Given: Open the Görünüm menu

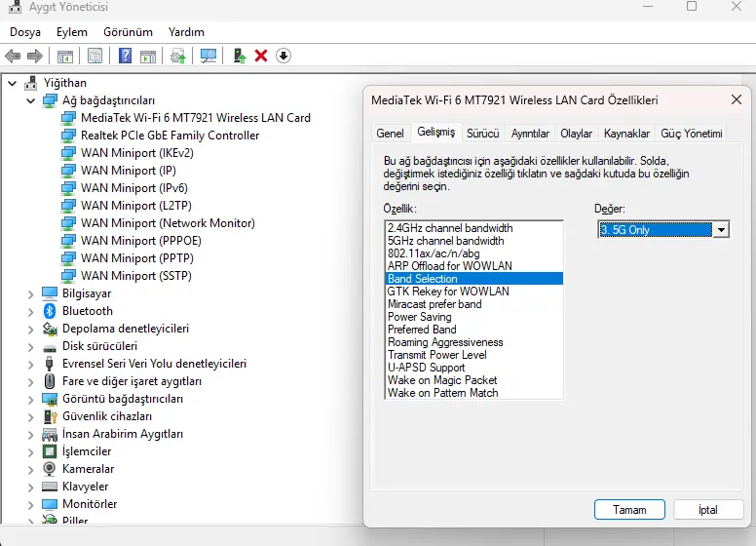Looking at the screenshot, I should click(x=128, y=32).
